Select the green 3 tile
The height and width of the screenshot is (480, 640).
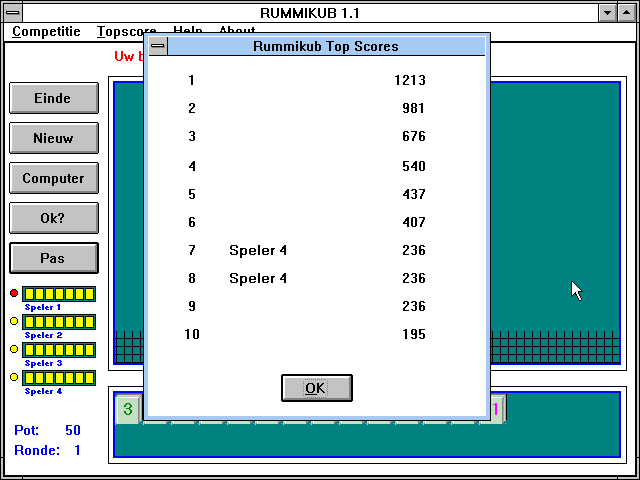pos(128,409)
